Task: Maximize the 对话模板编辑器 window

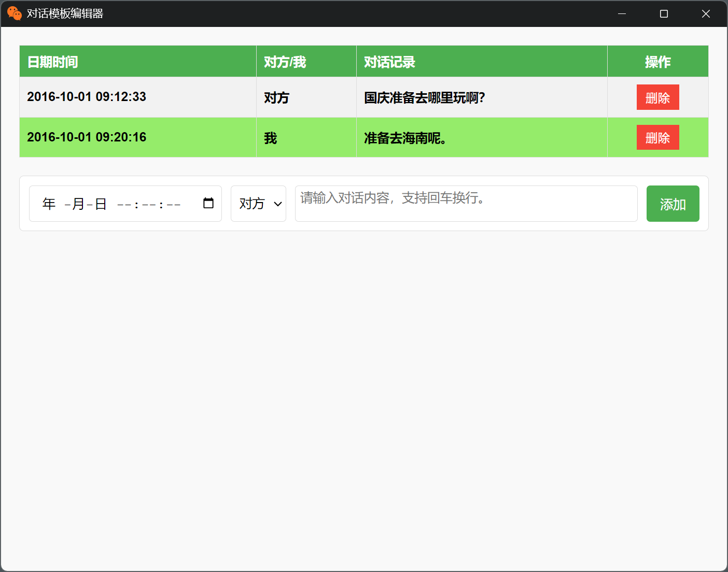Action: tap(664, 13)
